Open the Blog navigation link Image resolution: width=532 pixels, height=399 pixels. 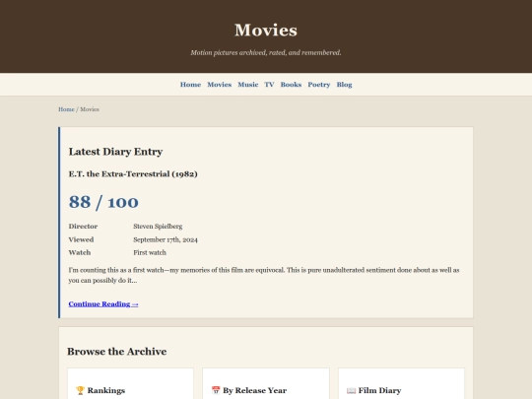344,85
